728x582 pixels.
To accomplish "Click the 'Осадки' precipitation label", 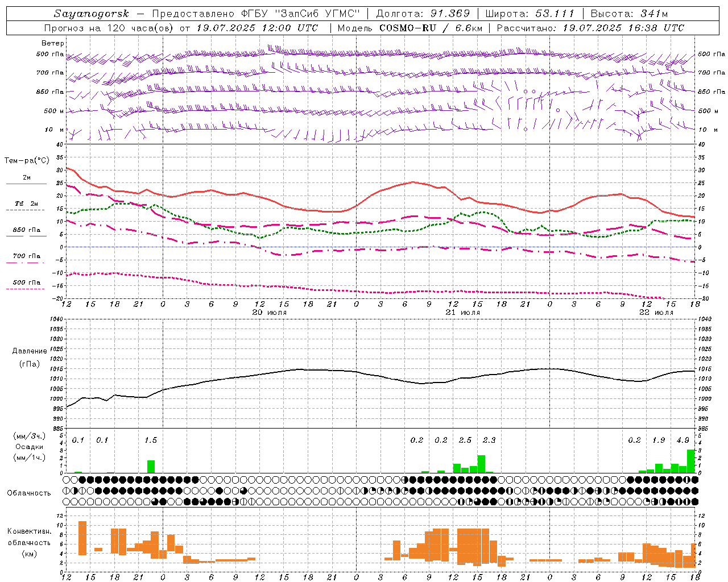I will [x=30, y=447].
